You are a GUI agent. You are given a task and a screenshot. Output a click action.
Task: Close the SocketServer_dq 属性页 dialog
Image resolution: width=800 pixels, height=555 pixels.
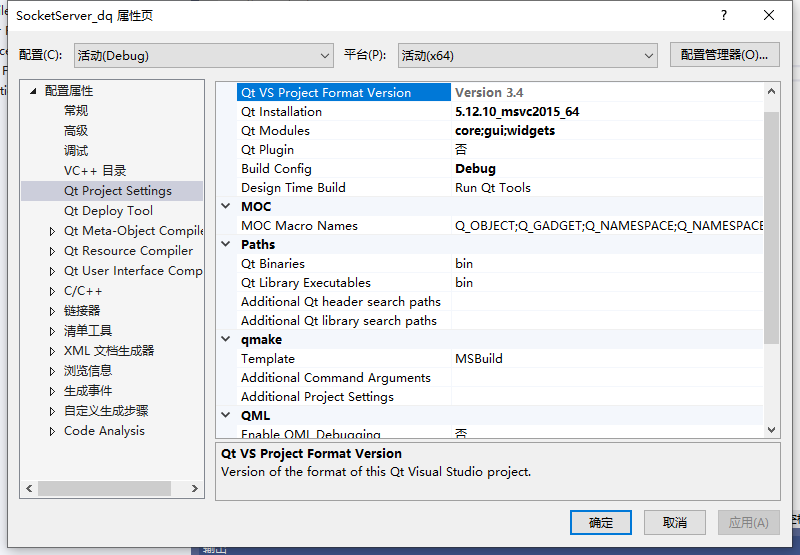(769, 15)
